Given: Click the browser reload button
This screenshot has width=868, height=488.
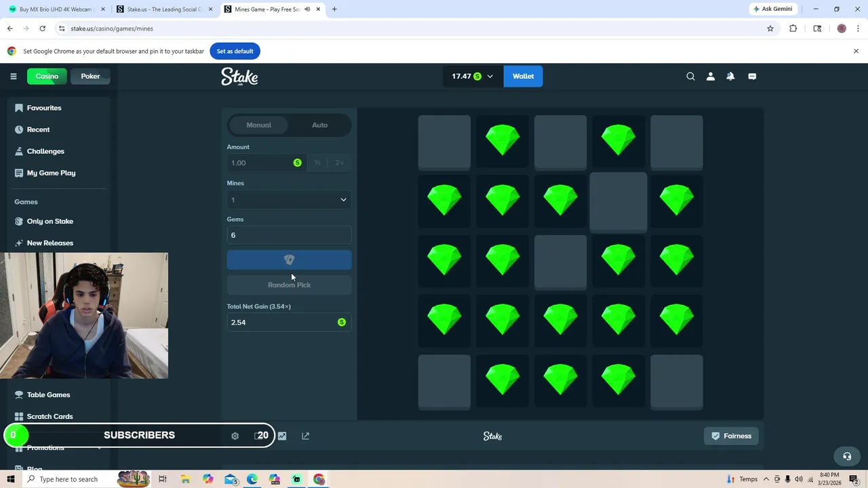Looking at the screenshot, I should pyautogui.click(x=42, y=28).
